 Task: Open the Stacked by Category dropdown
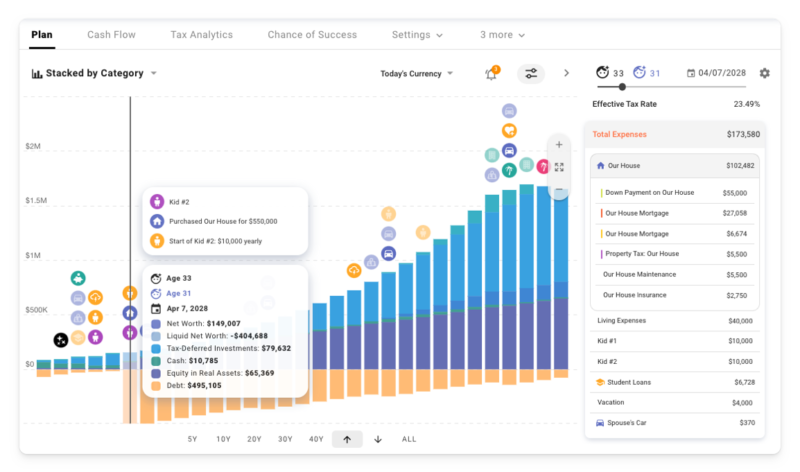pyautogui.click(x=95, y=73)
